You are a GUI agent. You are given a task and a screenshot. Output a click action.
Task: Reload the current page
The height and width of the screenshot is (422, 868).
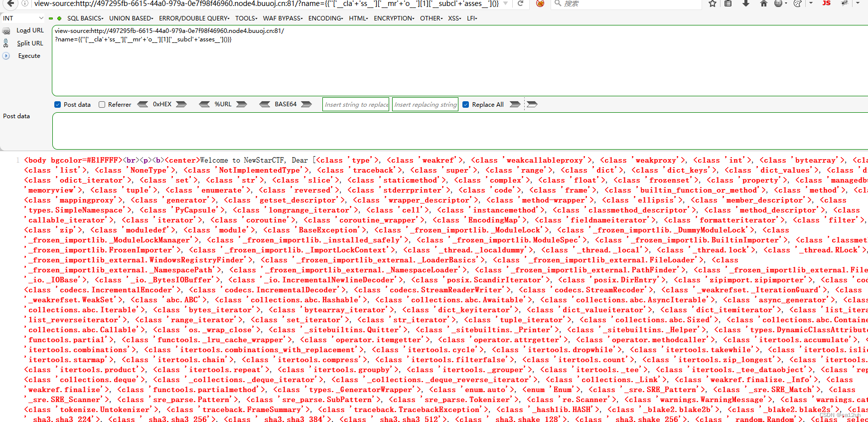[x=520, y=3]
